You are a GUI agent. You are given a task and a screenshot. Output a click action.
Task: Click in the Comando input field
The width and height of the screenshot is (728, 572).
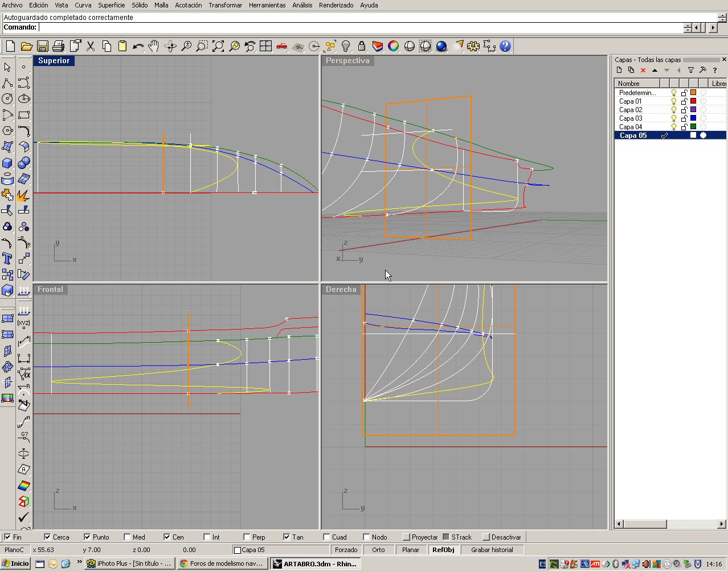[361, 27]
